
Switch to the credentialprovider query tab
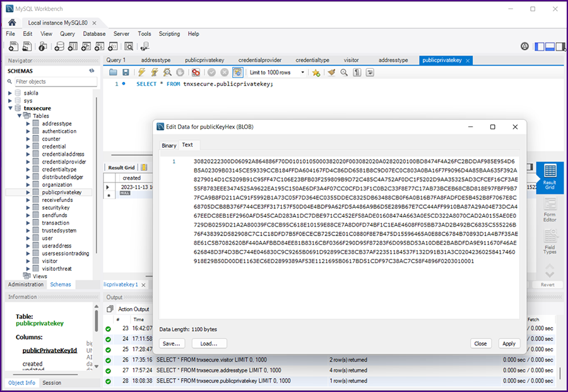tap(260, 60)
